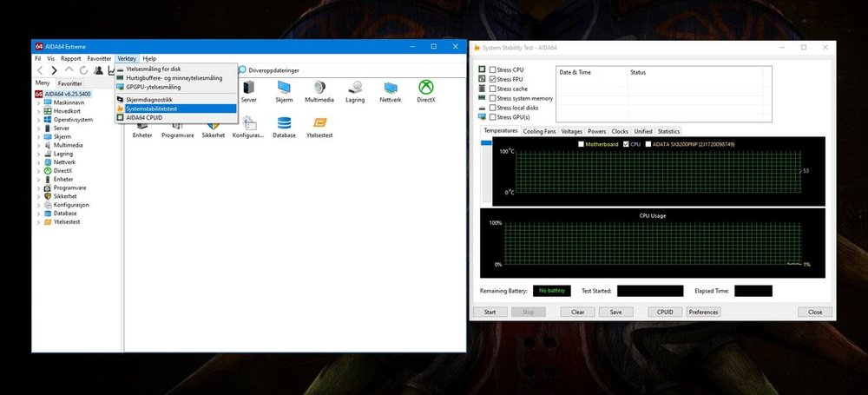
Task: Click the Save button in Stability Test
Action: 615,312
